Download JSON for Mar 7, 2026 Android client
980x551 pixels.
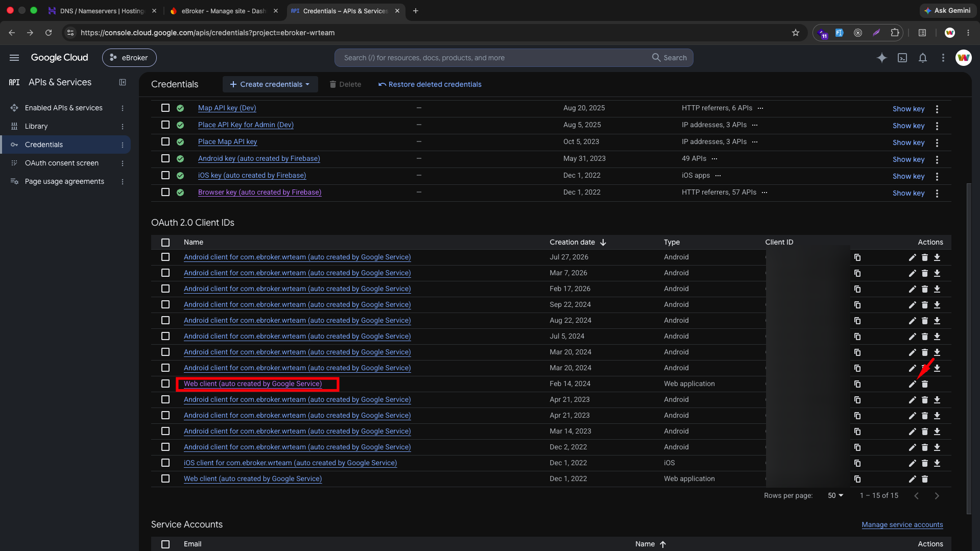(x=937, y=273)
